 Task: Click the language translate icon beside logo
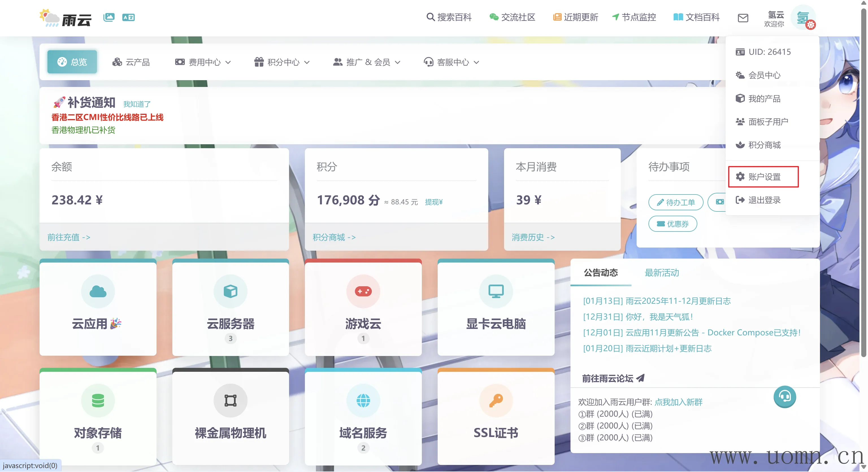(128, 17)
